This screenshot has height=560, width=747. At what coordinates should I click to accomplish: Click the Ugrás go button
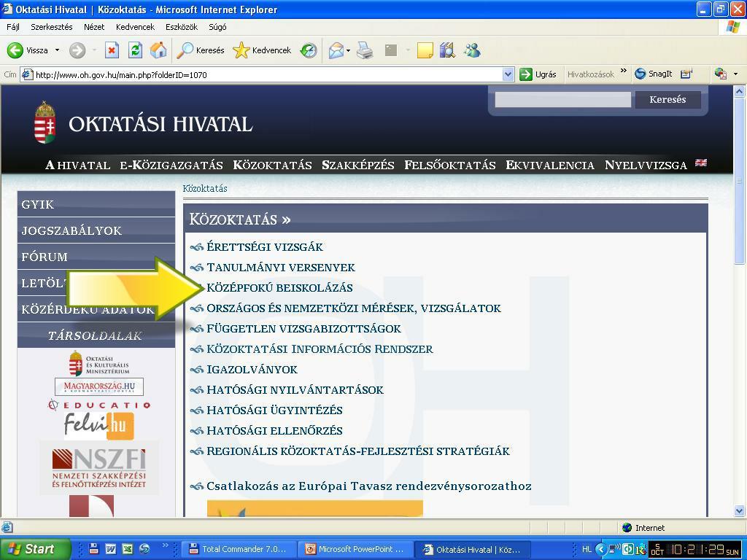pos(538,74)
